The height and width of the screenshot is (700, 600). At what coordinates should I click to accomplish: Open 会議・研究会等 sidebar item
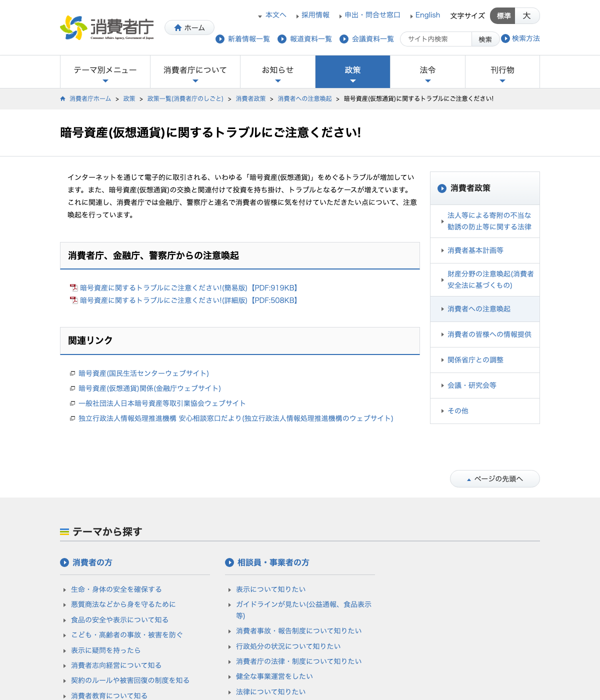tap(485, 385)
